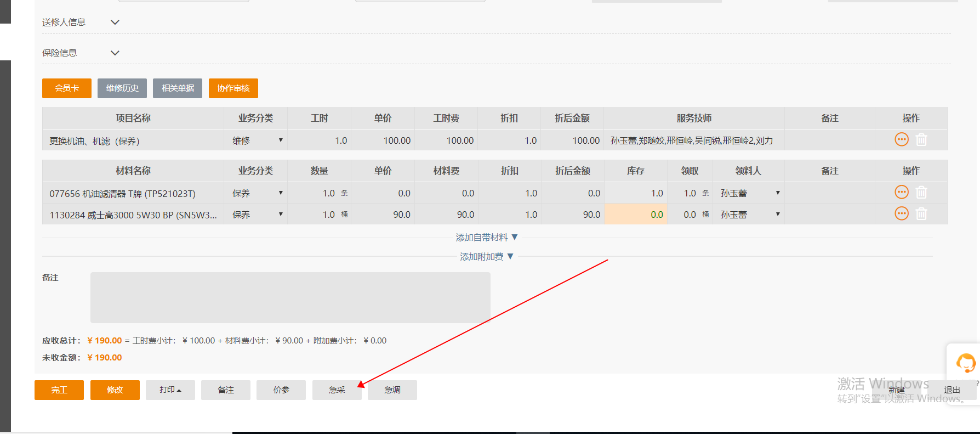Create a new order with 新建

pyautogui.click(x=897, y=390)
